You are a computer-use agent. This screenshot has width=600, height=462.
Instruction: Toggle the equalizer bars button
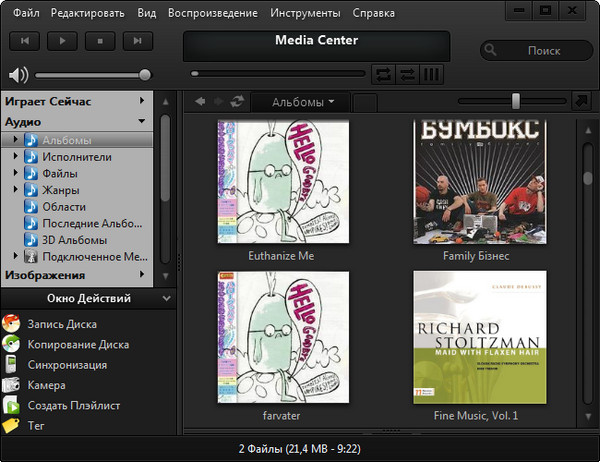tap(432, 74)
